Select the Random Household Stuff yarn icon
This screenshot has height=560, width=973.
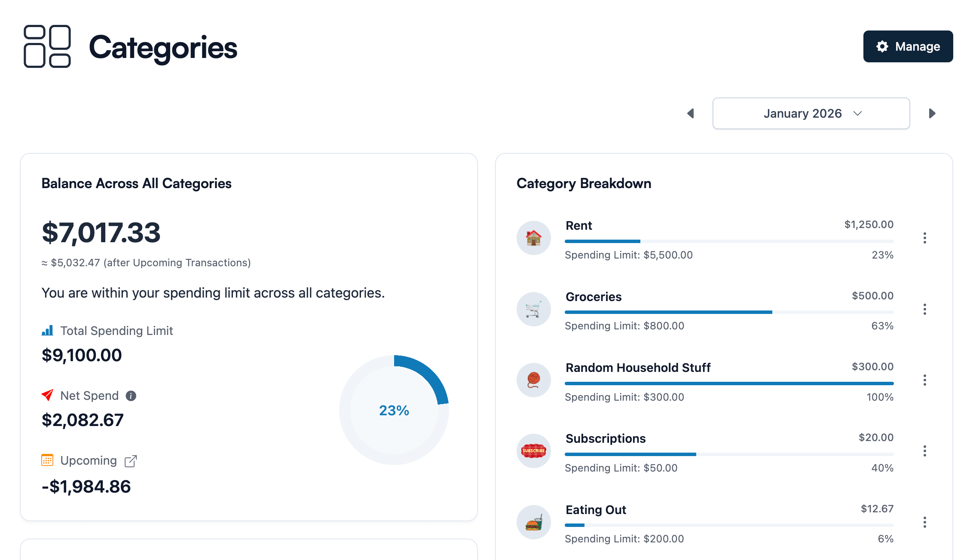pos(533,380)
